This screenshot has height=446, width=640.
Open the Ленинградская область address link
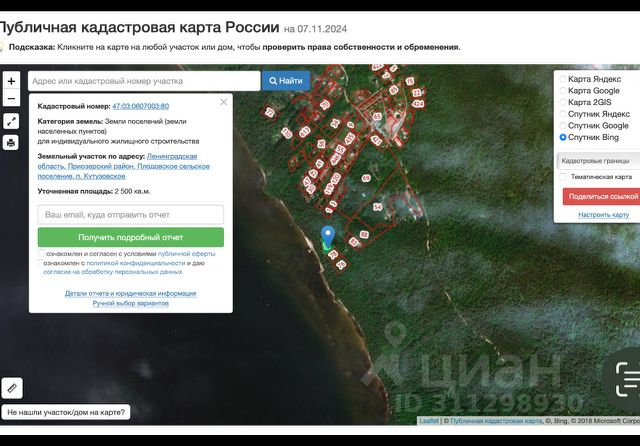124,166
